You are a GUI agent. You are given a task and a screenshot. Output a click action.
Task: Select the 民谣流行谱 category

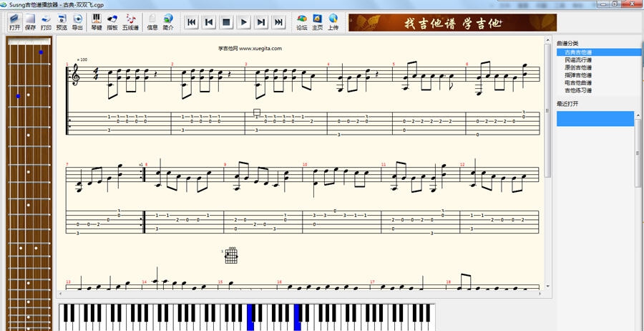pyautogui.click(x=578, y=60)
